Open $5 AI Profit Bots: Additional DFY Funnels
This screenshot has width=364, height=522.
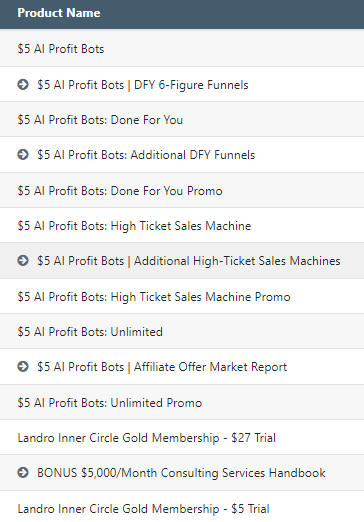click(x=146, y=155)
